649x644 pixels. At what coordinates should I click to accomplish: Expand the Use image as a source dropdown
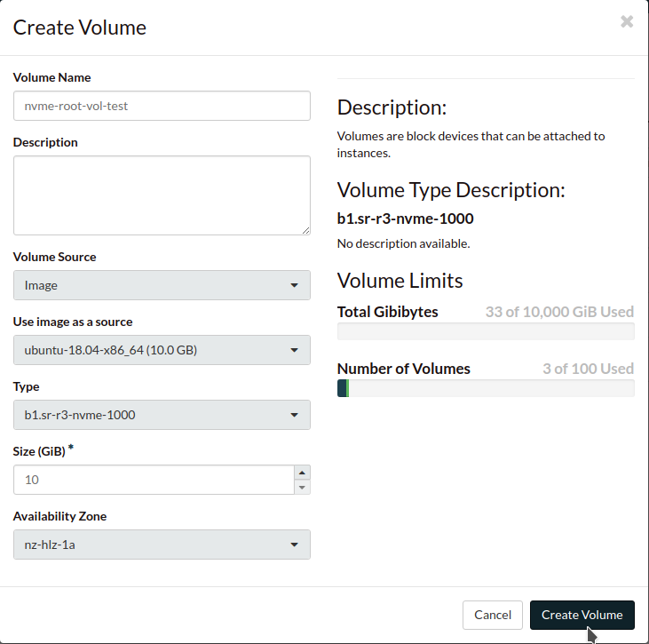click(162, 350)
